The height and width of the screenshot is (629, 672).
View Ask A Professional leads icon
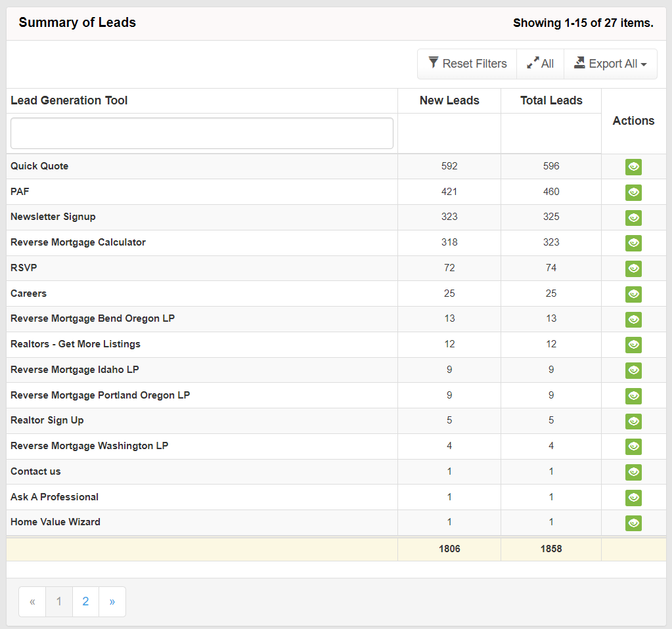tap(633, 498)
